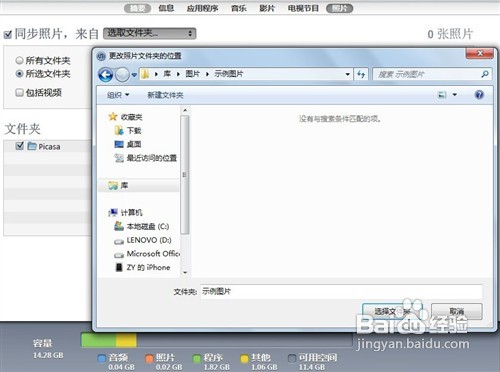The height and width of the screenshot is (372, 500).
Task: Click the folder icon in the address bar
Action: coord(145,74)
